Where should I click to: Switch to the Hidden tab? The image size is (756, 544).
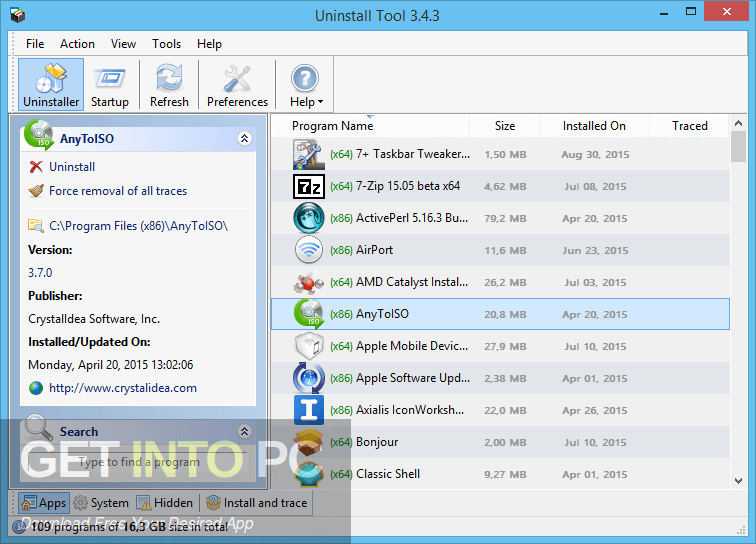164,503
